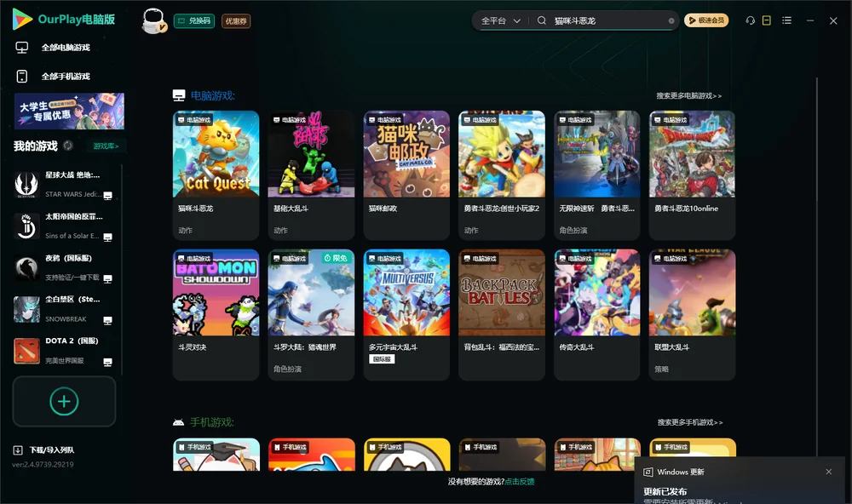852x504 pixels.
Task: Click the 极速会员 VIP button
Action: 705,20
